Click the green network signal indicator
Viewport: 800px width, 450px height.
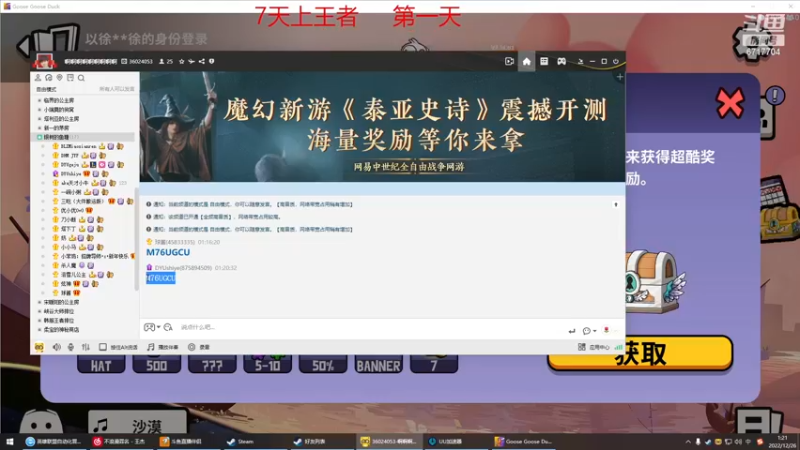(x=618, y=347)
